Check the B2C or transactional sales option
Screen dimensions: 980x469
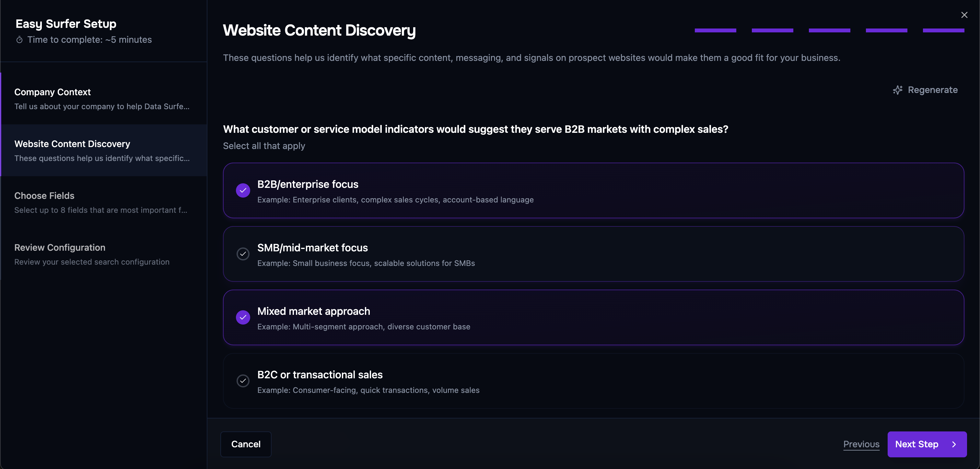pyautogui.click(x=243, y=381)
